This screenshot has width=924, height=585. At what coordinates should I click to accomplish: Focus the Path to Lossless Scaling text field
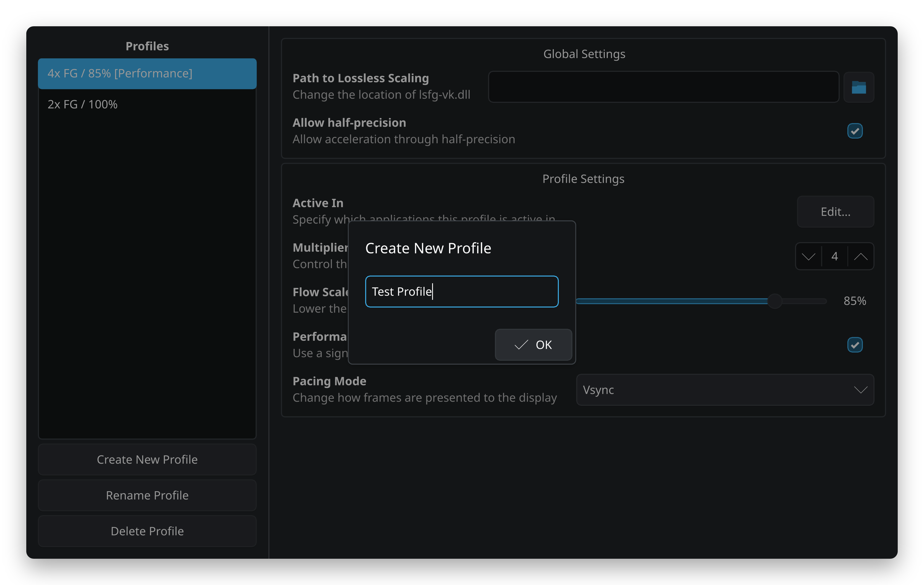(x=663, y=87)
